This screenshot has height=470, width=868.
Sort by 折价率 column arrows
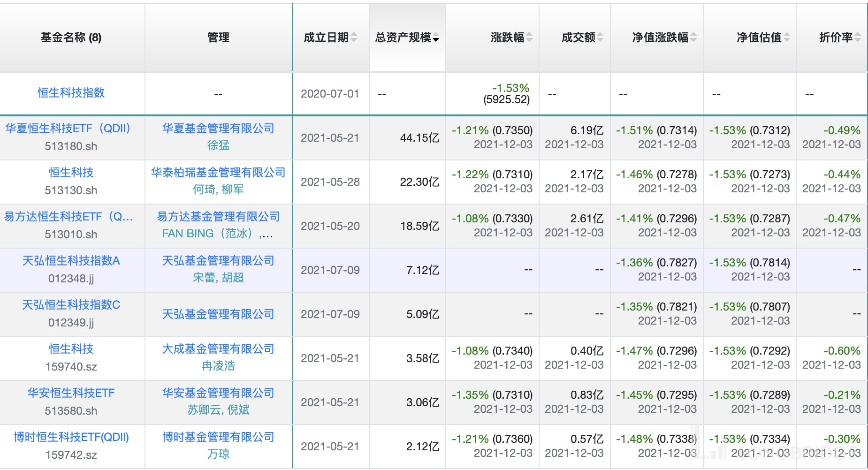[x=858, y=38]
